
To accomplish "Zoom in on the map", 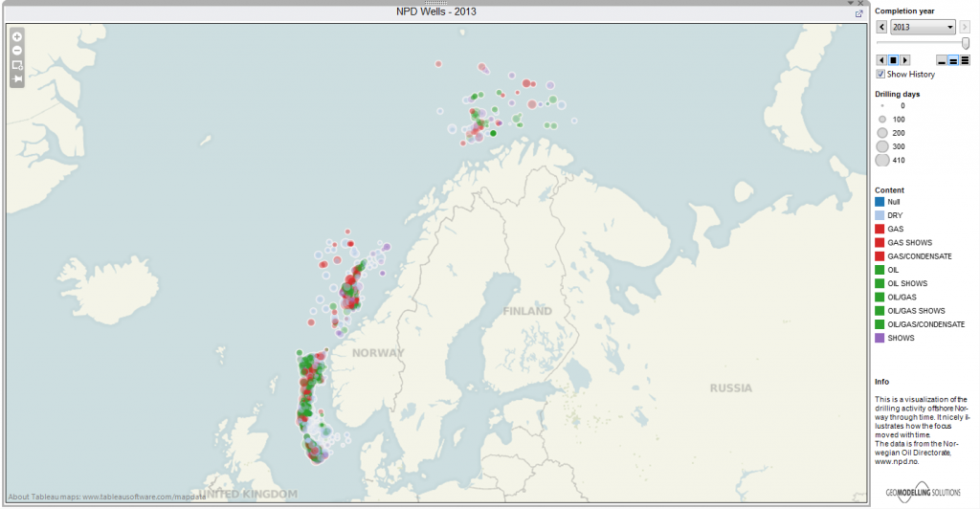I will [17, 36].
